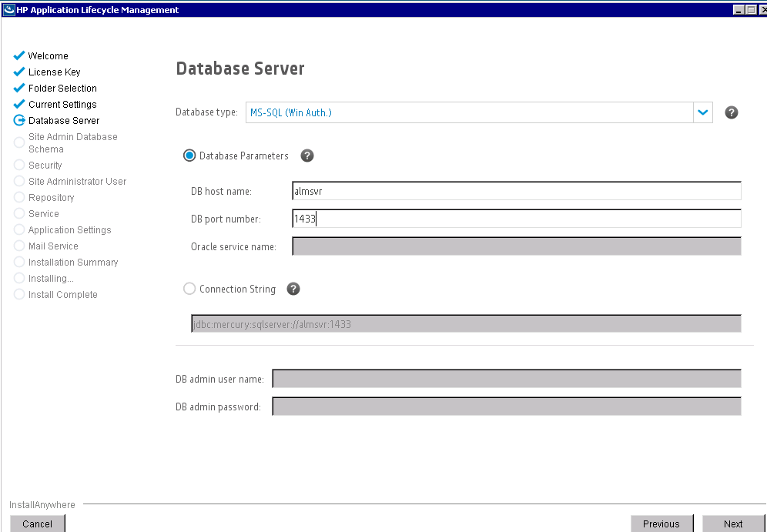
Task: Click the Application Settings step circle icon
Action: point(19,229)
